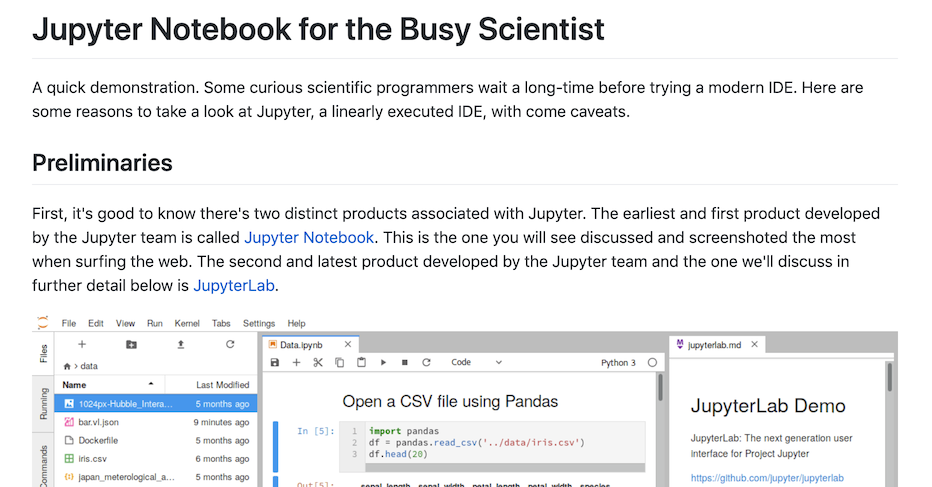
Task: Click the notebook vertical scrollbar
Action: coord(660,388)
